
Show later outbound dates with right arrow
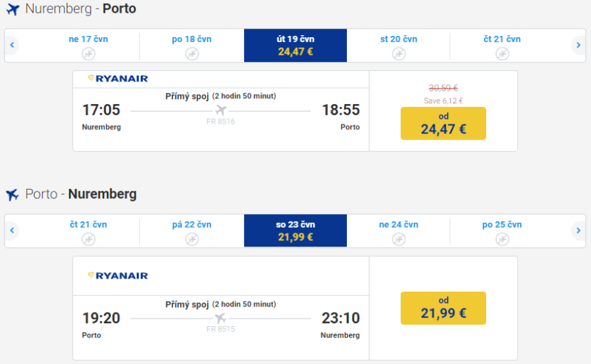578,46
